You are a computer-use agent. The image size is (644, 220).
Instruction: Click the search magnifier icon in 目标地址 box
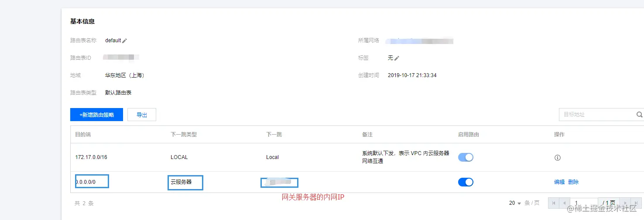coord(639,115)
